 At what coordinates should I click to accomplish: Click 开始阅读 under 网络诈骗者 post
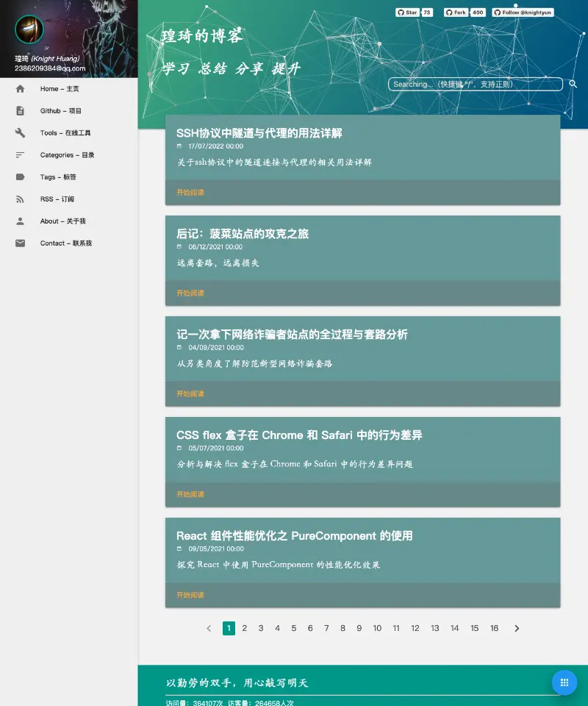click(190, 393)
